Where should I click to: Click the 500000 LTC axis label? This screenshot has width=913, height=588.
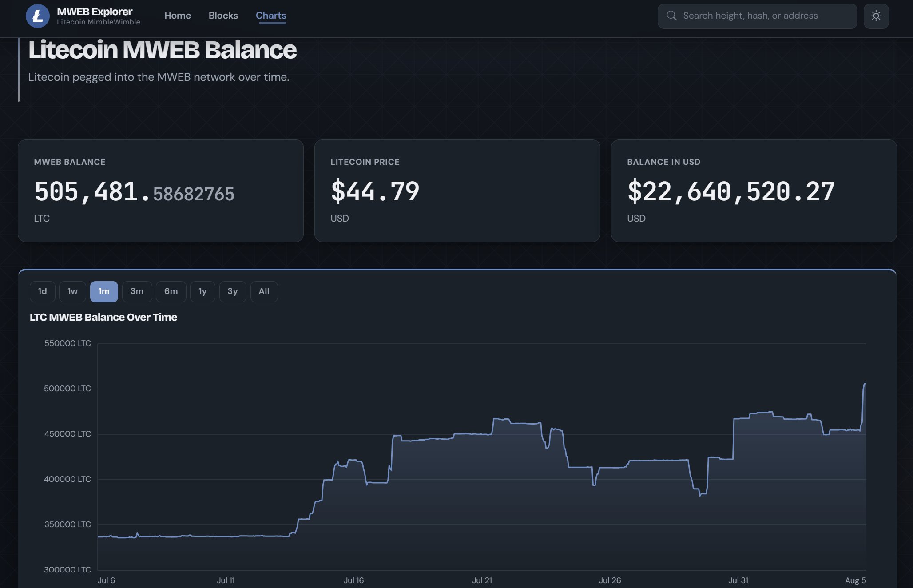pos(67,389)
